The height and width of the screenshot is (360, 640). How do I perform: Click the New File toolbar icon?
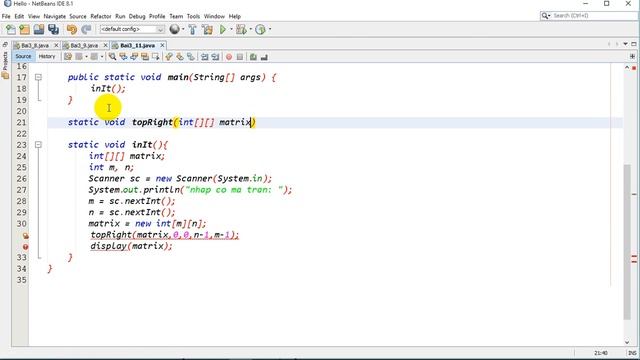coord(11,29)
